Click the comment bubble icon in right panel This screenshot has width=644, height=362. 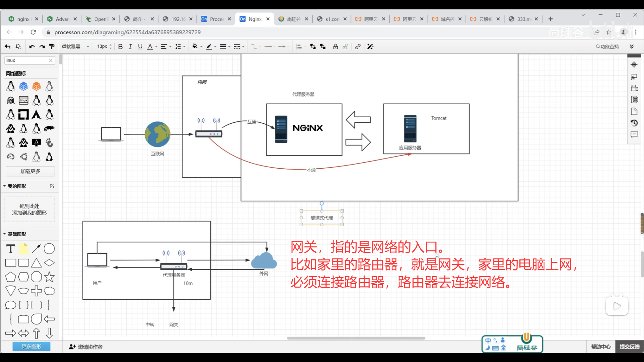pyautogui.click(x=634, y=135)
